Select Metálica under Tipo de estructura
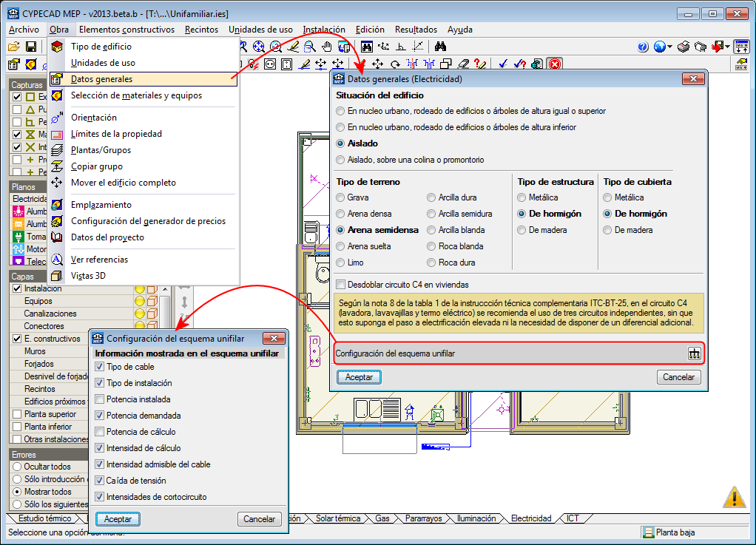 click(522, 197)
